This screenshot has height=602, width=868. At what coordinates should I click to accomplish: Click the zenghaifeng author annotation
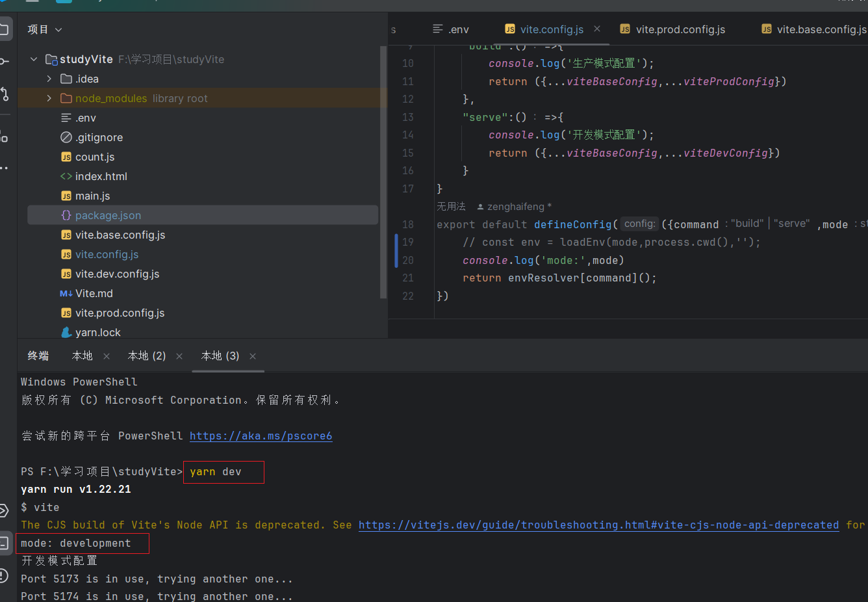tap(514, 207)
